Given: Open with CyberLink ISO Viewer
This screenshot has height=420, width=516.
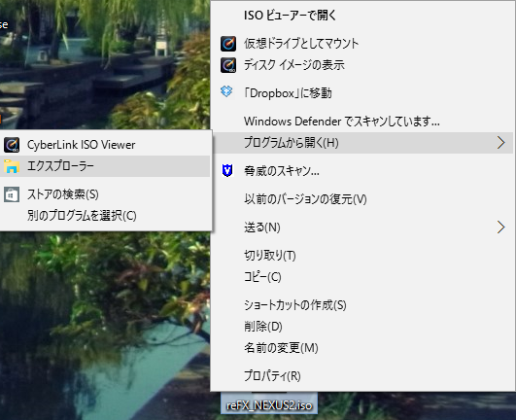Looking at the screenshot, I should [x=105, y=145].
